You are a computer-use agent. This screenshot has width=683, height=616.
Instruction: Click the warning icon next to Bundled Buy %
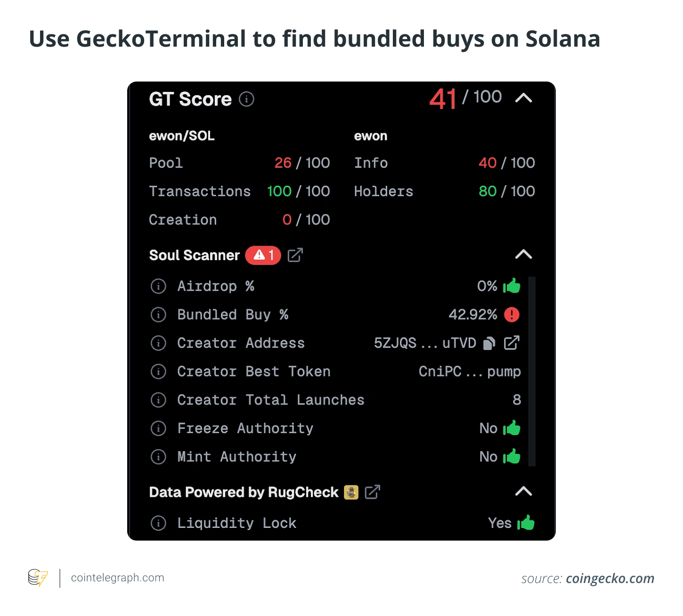[x=512, y=315]
